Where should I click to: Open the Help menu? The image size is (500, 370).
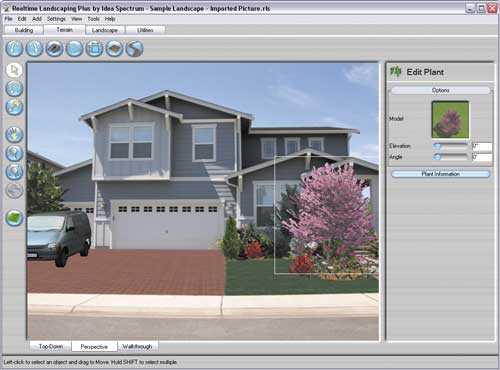click(110, 19)
